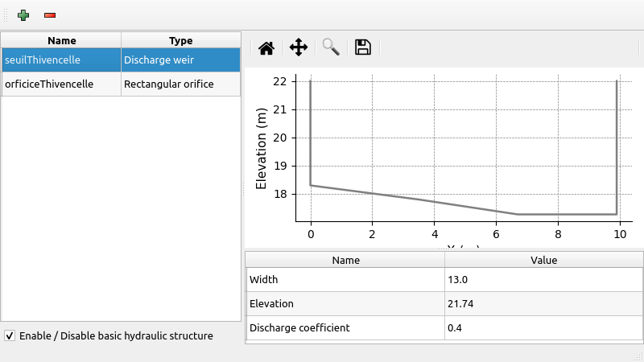The height and width of the screenshot is (362, 644).
Task: Click the Name column header in parameters table
Action: [345, 260]
